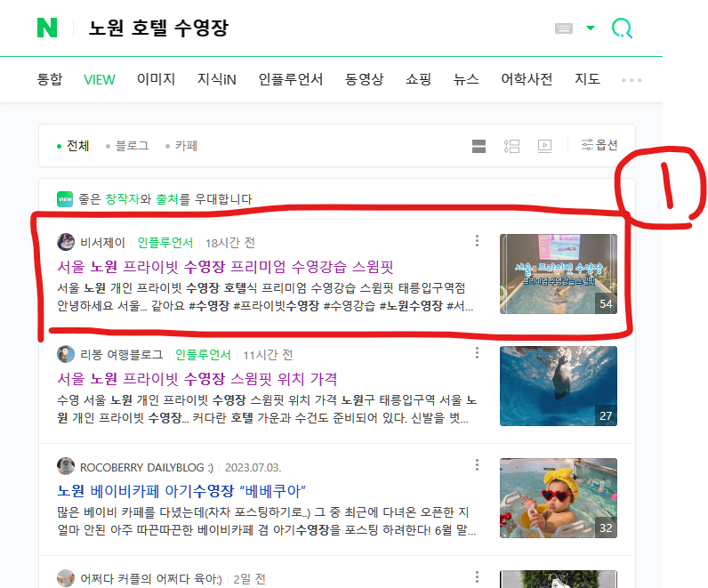Click the 11시간 전 timestamp
708x588 pixels.
268,355
